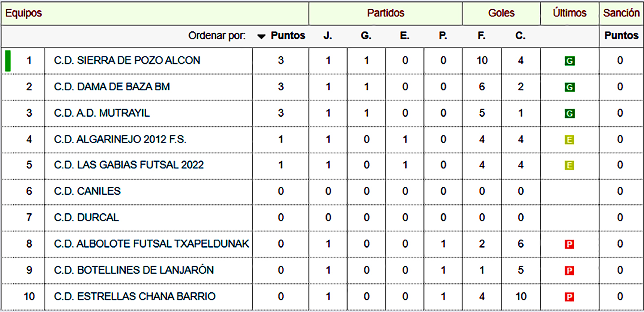Click the red P icon for Albolote Futsal
The height and width of the screenshot is (312, 644).
[569, 245]
